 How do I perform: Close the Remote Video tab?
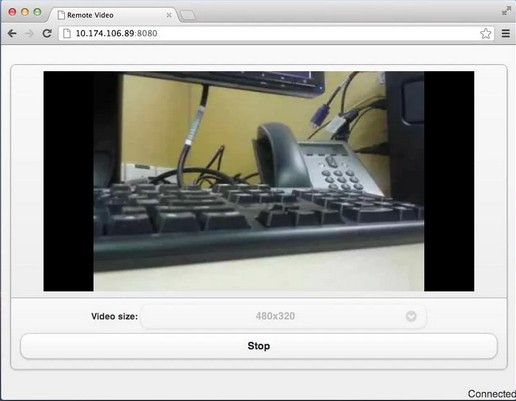[169, 15]
